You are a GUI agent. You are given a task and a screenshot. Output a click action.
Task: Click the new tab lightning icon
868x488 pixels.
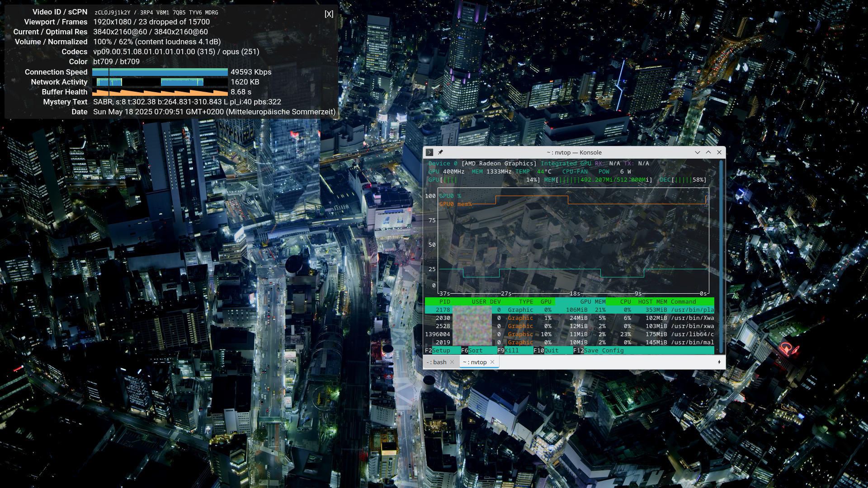tap(719, 362)
